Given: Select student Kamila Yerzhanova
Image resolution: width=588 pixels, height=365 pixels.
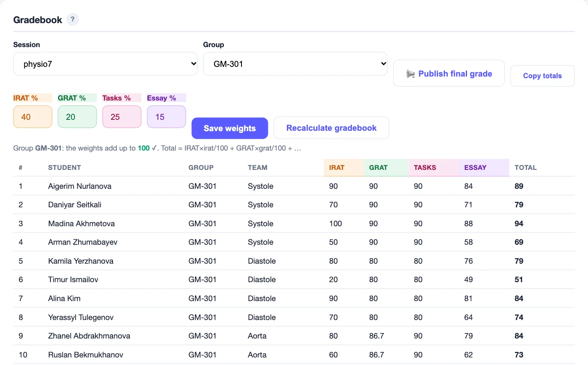Looking at the screenshot, I should pyautogui.click(x=81, y=261).
